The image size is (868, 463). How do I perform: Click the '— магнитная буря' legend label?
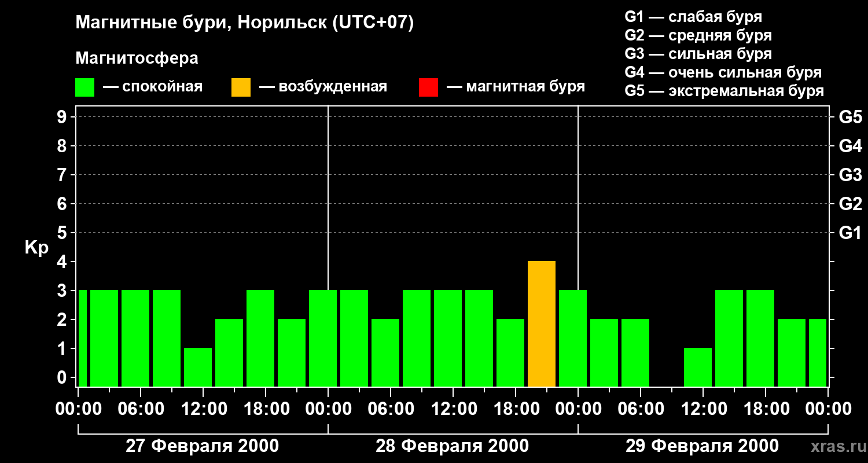pos(516,87)
